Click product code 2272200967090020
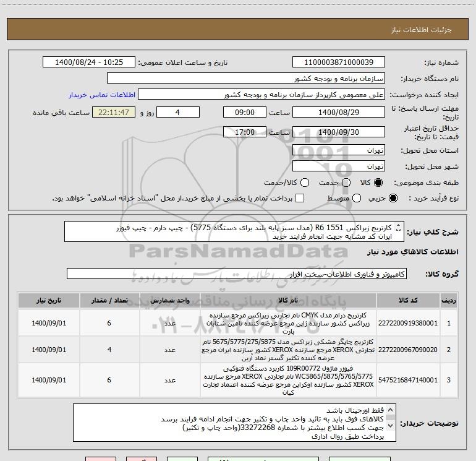This screenshot has height=461, width=476. pos(408,350)
